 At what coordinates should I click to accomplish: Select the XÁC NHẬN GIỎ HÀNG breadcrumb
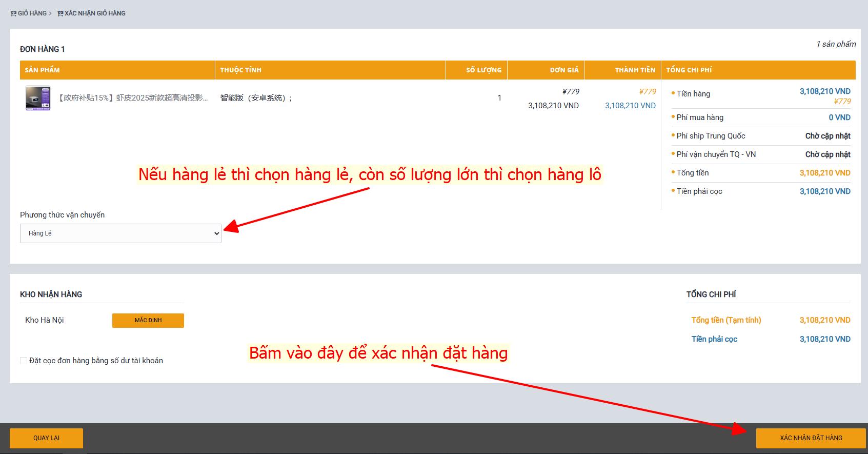(x=95, y=13)
